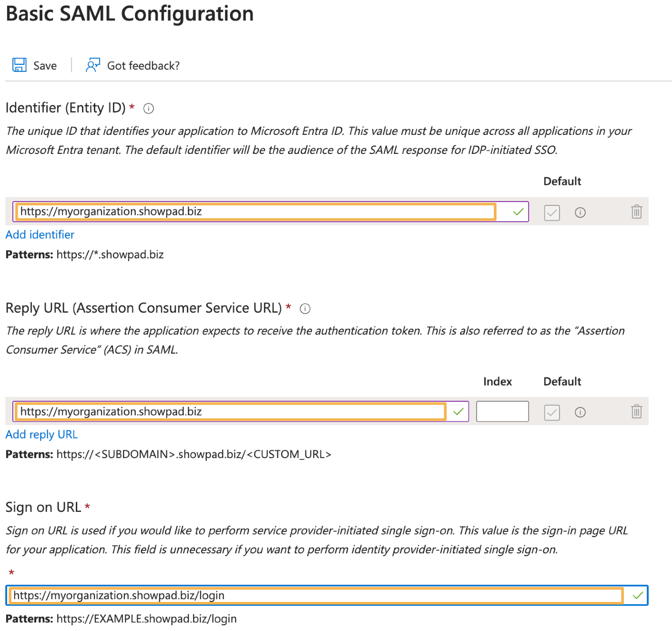
Task: Click Default column header above Reply URL row
Action: pos(562,381)
